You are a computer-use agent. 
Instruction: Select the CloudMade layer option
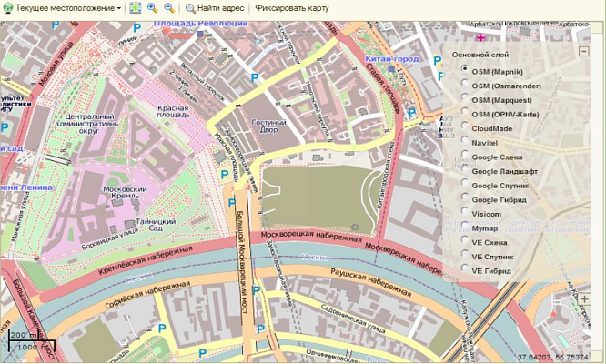coord(466,127)
